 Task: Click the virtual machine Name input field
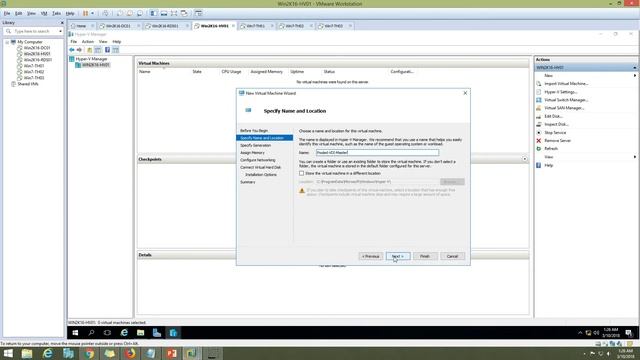(378, 153)
